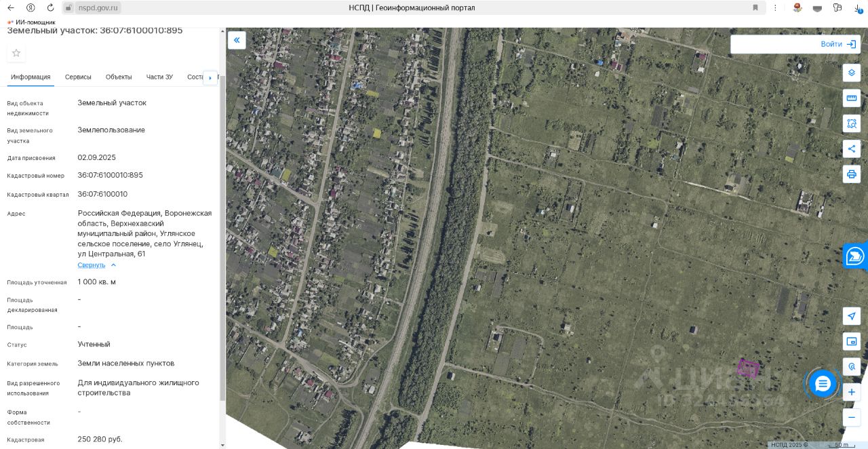Click the НСПД 2025 © attribution text
868x449 pixels.
pos(790,445)
